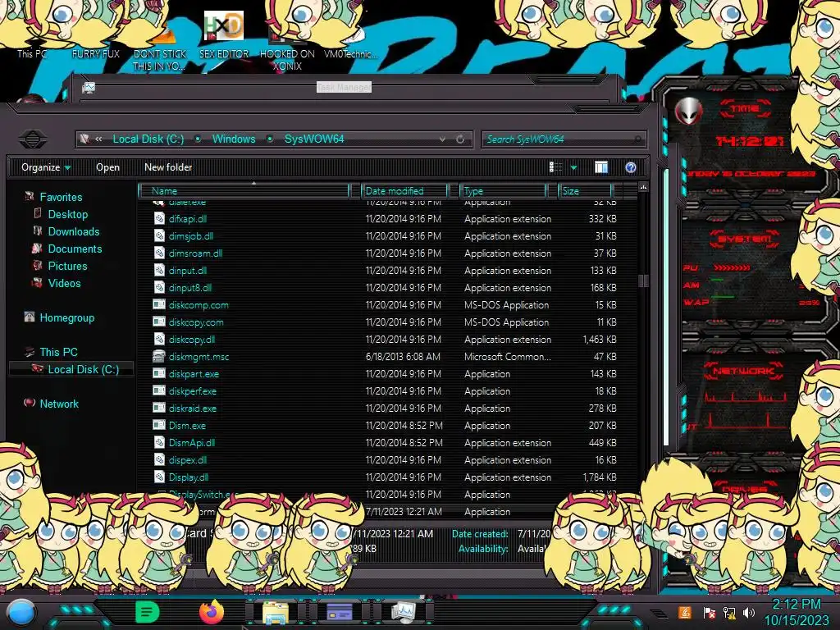Go to the Windows breadcrumb
This screenshot has height=630, width=840.
point(234,139)
